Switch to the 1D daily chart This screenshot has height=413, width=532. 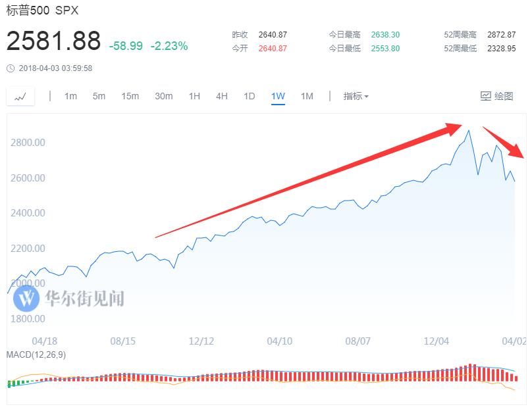click(249, 96)
